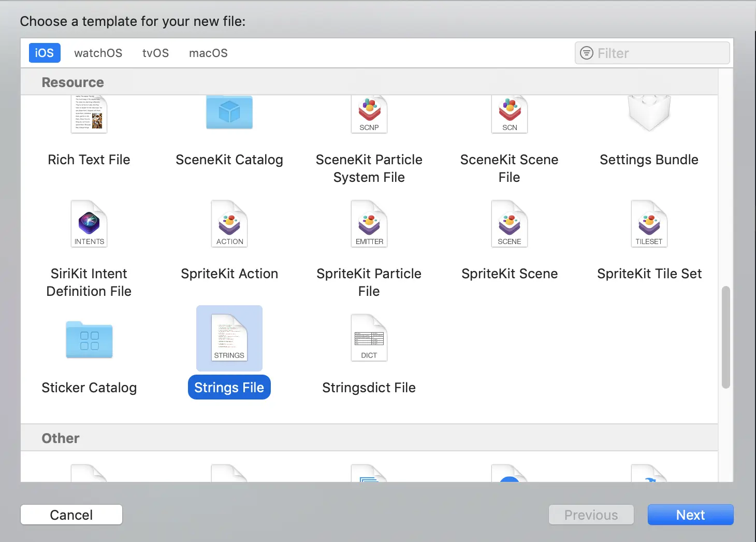Click 'SceneKit Particle System File' label
Image resolution: width=756 pixels, height=542 pixels.
click(x=369, y=168)
